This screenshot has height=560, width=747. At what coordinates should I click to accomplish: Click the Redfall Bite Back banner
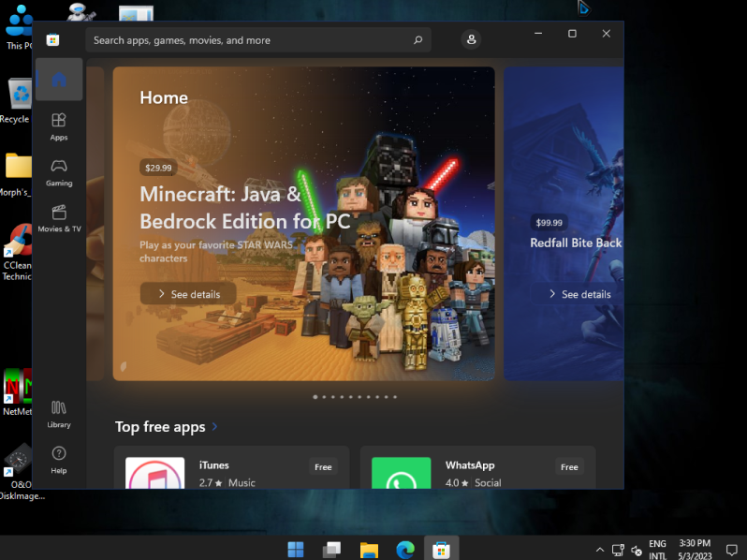click(x=564, y=224)
